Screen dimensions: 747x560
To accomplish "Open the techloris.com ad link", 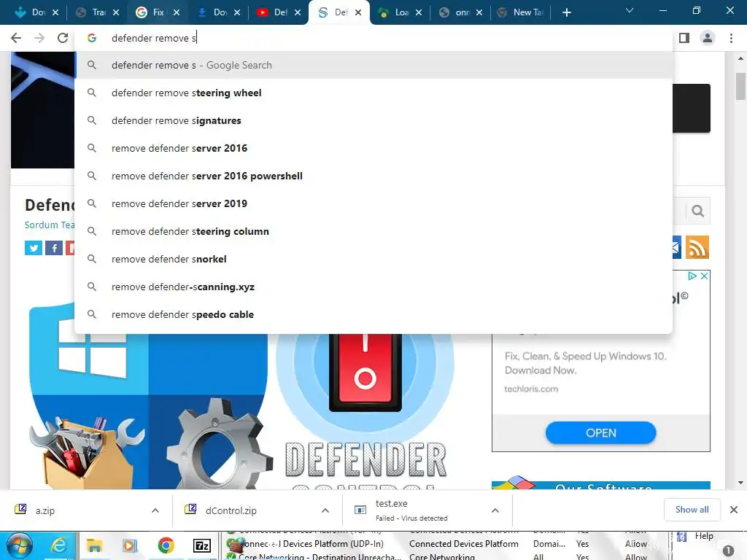I will (531, 389).
